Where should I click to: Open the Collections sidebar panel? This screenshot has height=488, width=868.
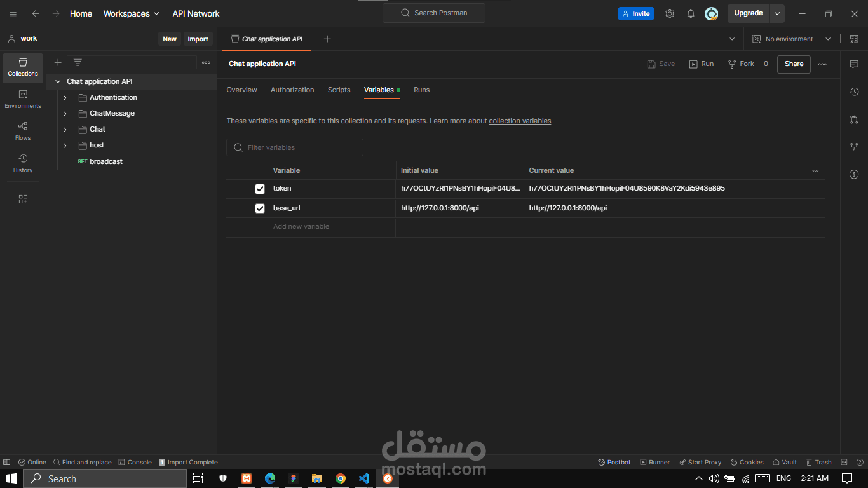click(x=23, y=68)
